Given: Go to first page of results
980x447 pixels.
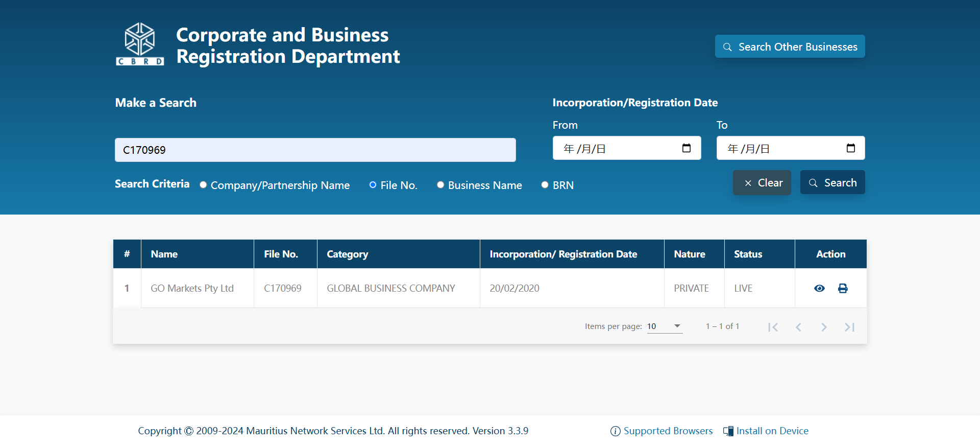Looking at the screenshot, I should click(773, 327).
